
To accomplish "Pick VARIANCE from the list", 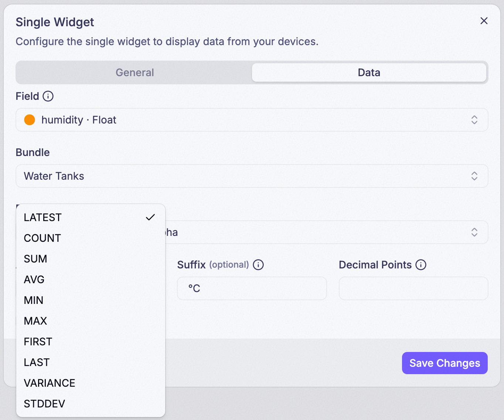I will tap(91, 383).
